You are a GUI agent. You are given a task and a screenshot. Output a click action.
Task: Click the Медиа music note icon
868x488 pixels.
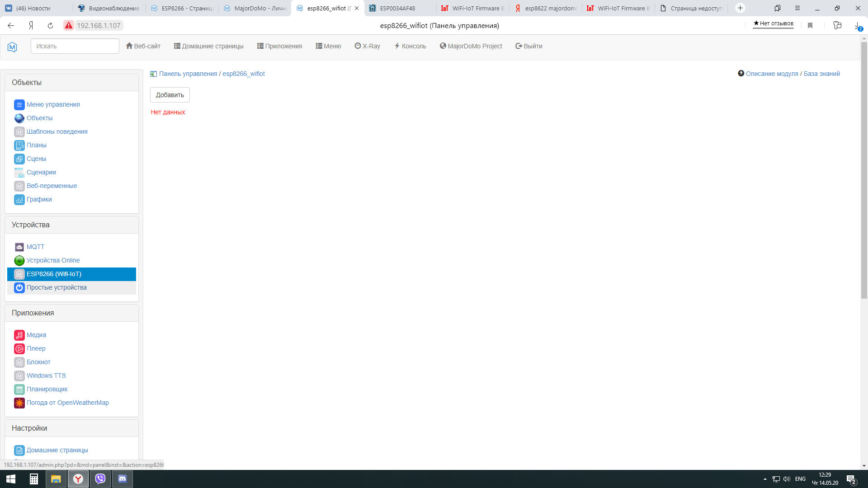click(x=19, y=335)
